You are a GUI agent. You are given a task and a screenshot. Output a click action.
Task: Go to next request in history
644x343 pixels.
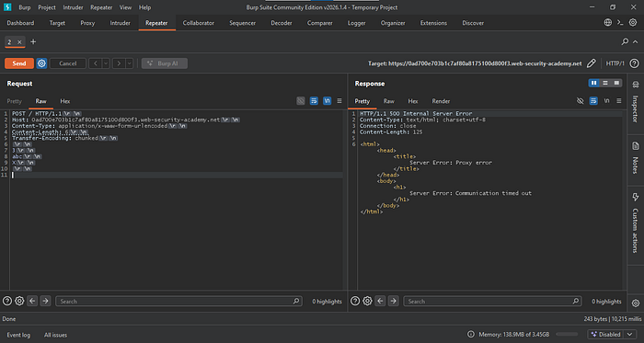(x=119, y=63)
